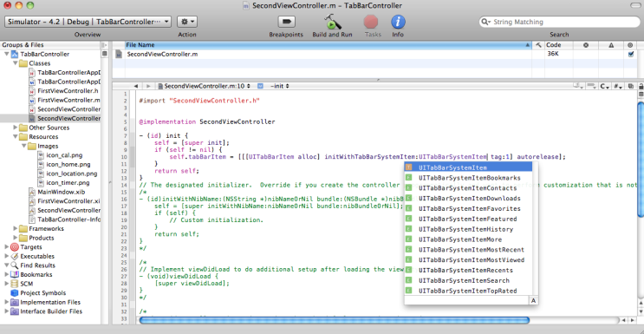644x334 pixels.
Task: Open the SecondViewController.m:10 file history popup
Action: click(x=205, y=86)
